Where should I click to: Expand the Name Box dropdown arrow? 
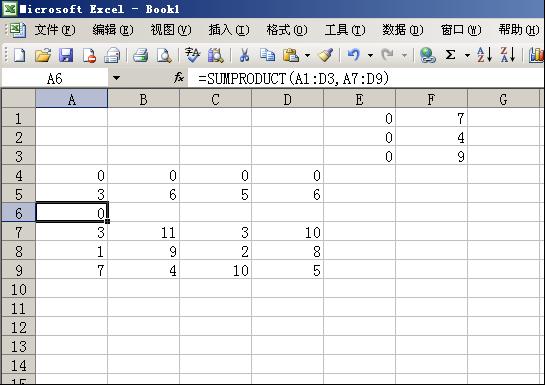(x=116, y=78)
